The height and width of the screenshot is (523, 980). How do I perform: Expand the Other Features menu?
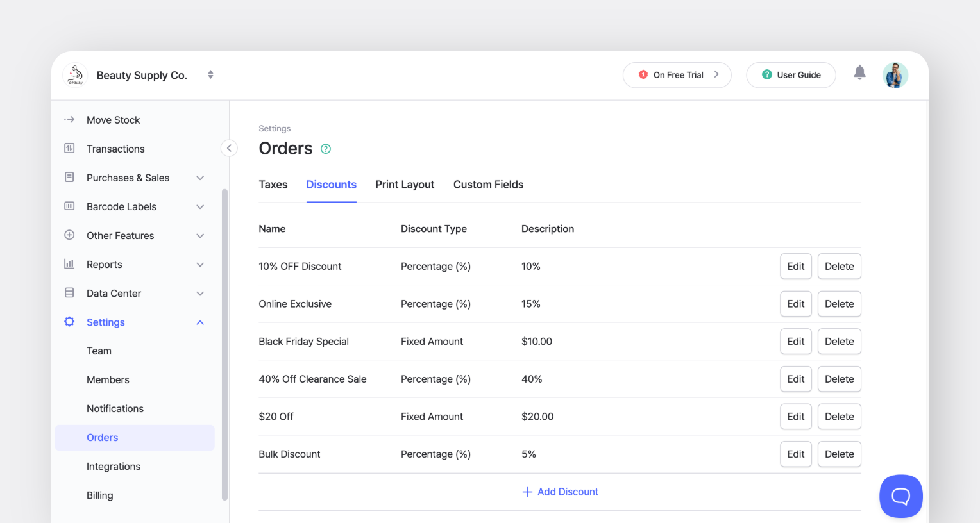199,235
